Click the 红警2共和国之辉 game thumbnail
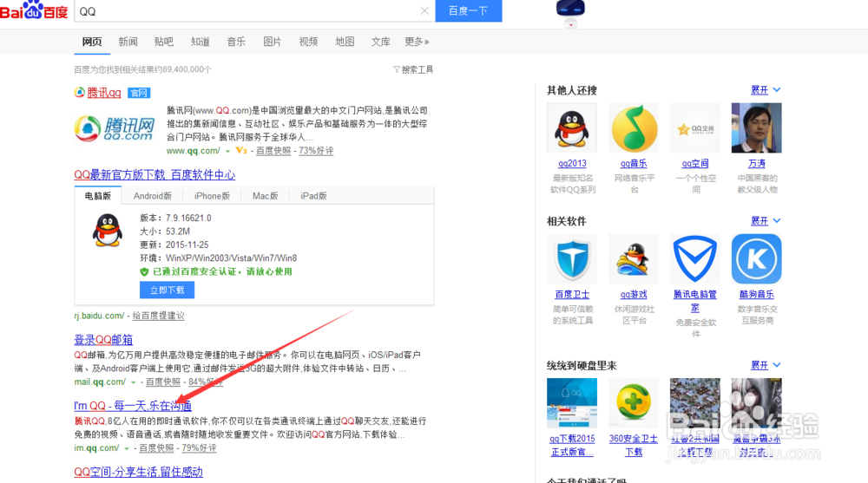The image size is (868, 483). [694, 403]
